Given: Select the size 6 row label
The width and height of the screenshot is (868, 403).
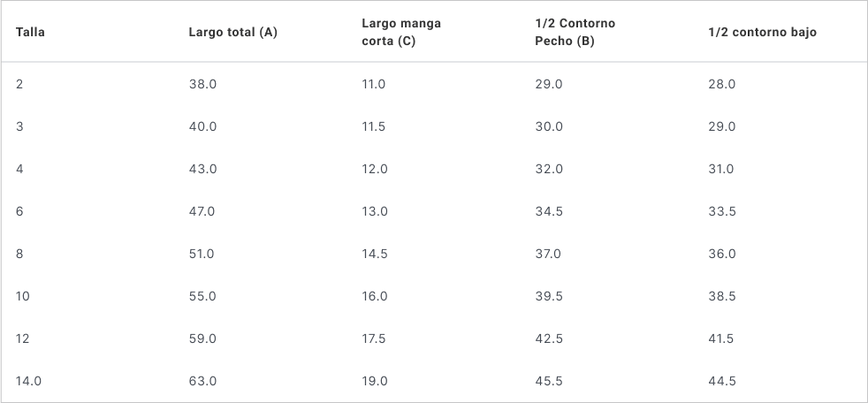Looking at the screenshot, I should pyautogui.click(x=19, y=211).
